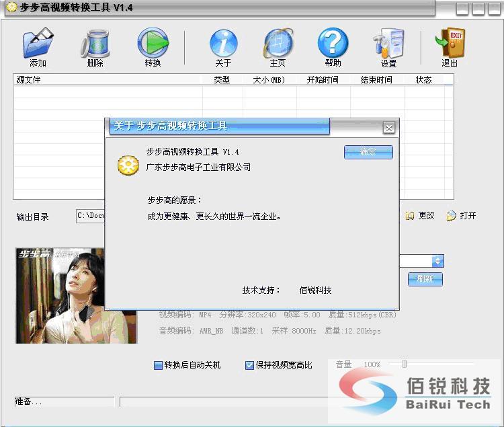Click the 输出目录 path input field

(x=91, y=216)
